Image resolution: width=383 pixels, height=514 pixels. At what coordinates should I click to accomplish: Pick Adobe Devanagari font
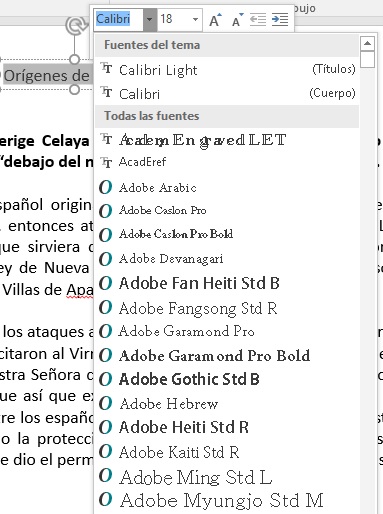pos(227,259)
